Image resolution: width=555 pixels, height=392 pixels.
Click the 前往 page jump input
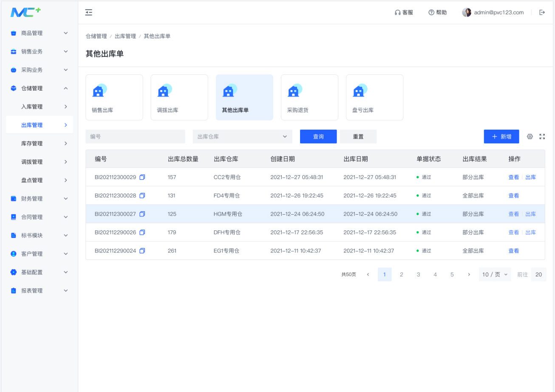[x=538, y=275]
